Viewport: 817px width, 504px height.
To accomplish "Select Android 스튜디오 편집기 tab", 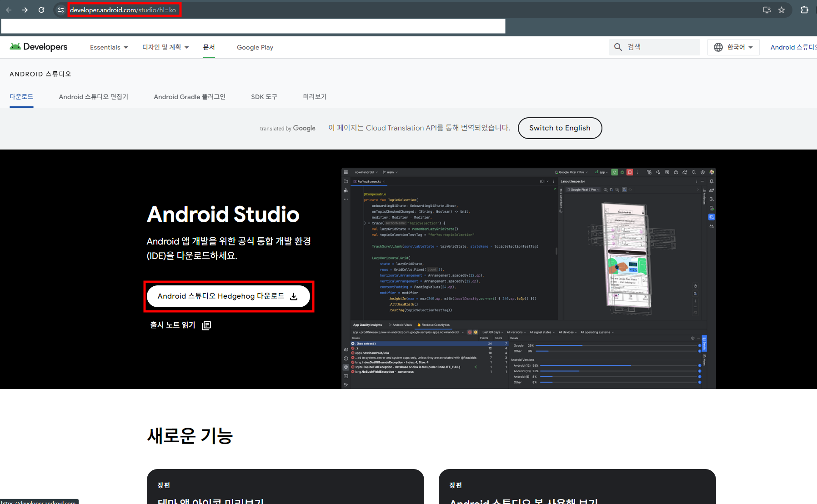I will 94,97.
